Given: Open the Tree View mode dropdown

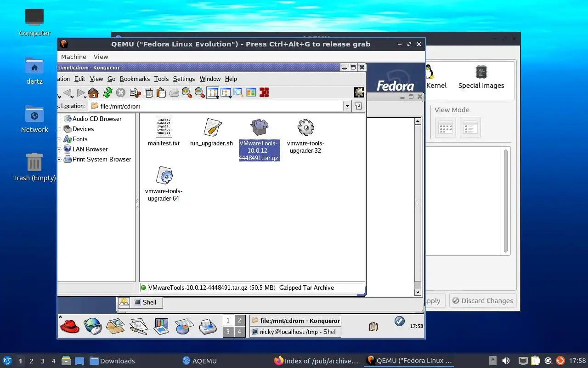Looking at the screenshot, I should coord(225,93).
